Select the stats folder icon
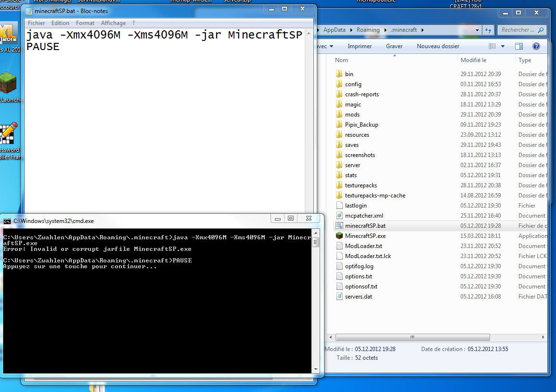The width and height of the screenshot is (556, 392). pos(339,175)
